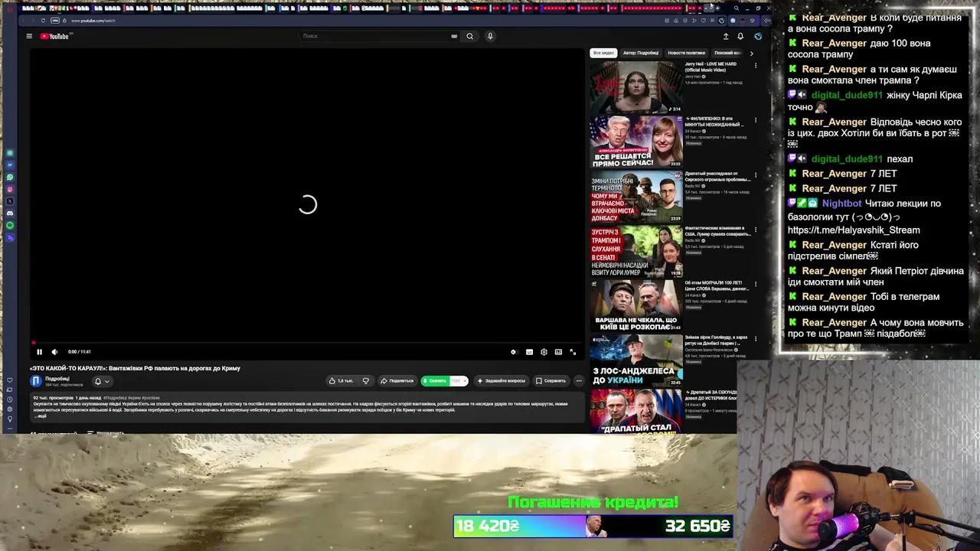The width and height of the screenshot is (980, 551).
Task: Enter fullscreen mode in the player
Action: point(573,352)
